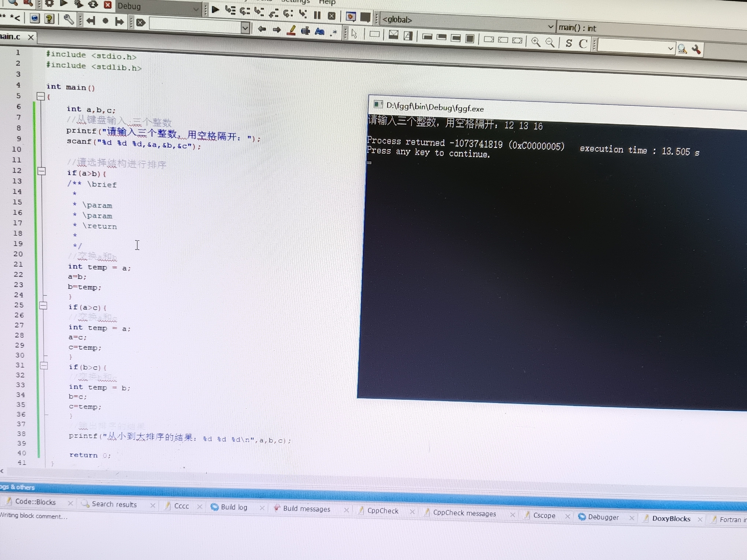Toggle bookmark dot icon
Viewport: 747px width, 560px height.
(105, 21)
